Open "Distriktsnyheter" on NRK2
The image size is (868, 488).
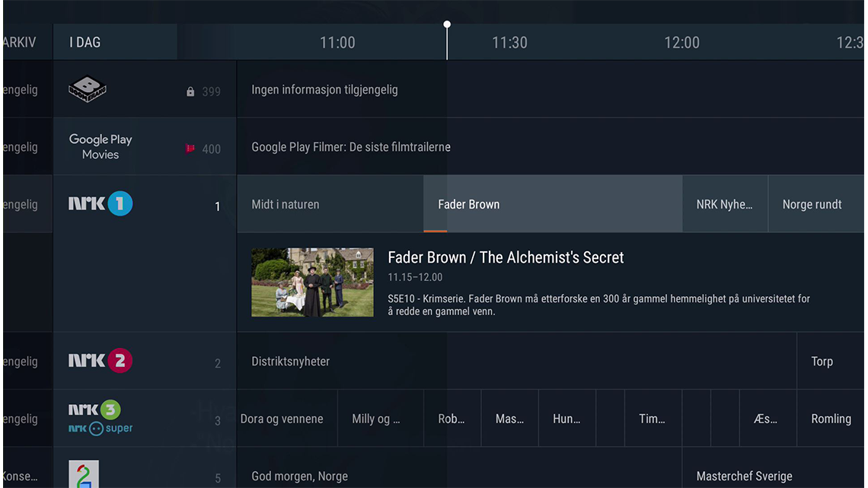coord(291,361)
